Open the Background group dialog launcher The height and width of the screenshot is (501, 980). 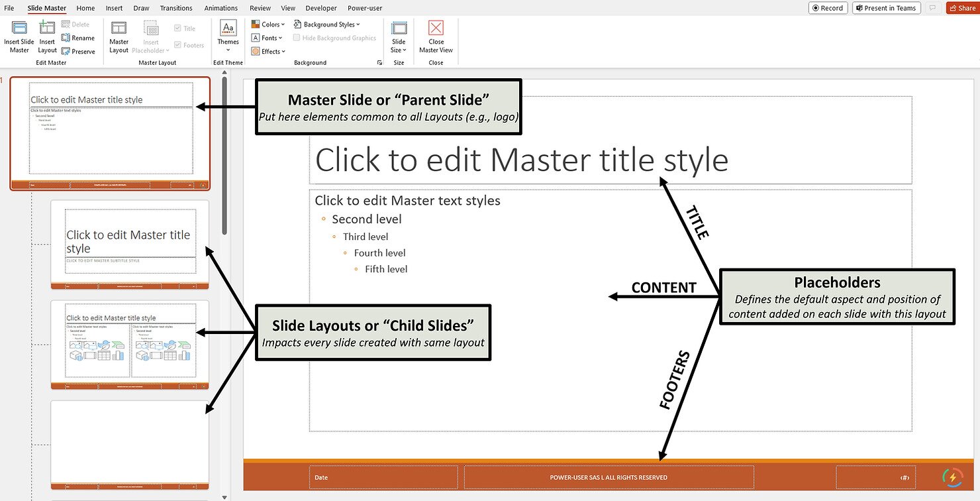(x=380, y=62)
